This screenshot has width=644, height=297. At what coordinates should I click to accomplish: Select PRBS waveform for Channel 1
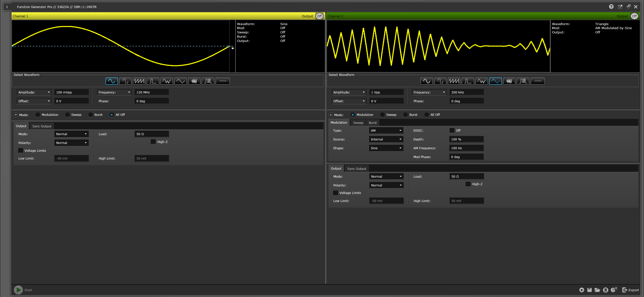[x=208, y=81]
